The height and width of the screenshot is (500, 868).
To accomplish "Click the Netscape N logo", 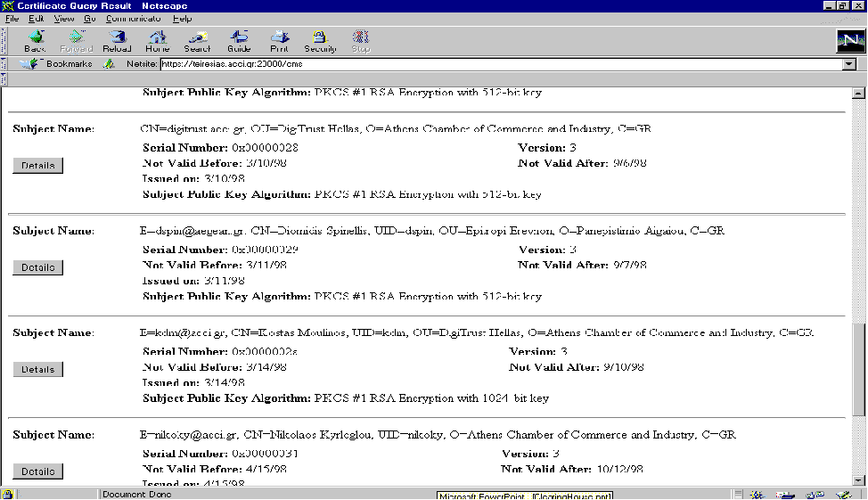I will 850,41.
